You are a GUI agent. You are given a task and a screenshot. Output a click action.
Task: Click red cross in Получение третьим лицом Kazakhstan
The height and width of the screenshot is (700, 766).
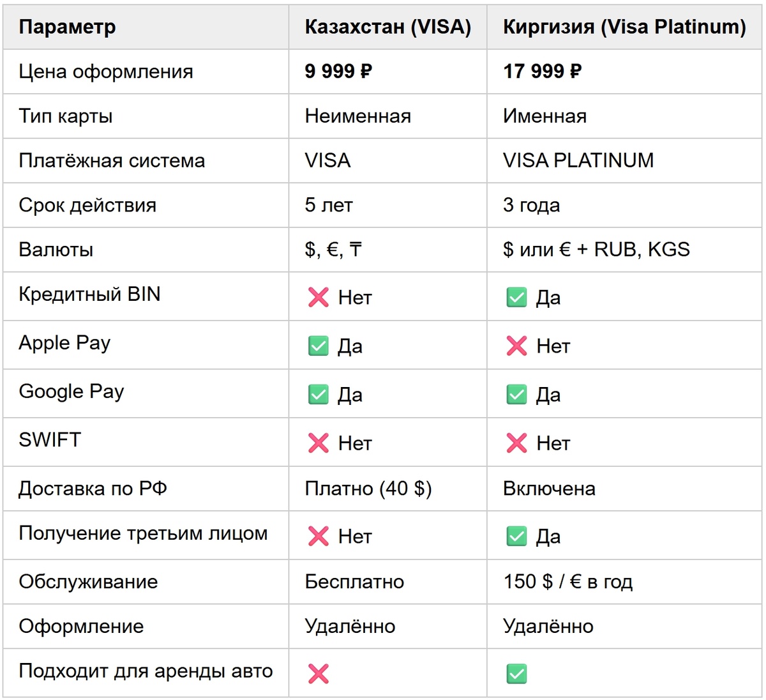coord(318,536)
